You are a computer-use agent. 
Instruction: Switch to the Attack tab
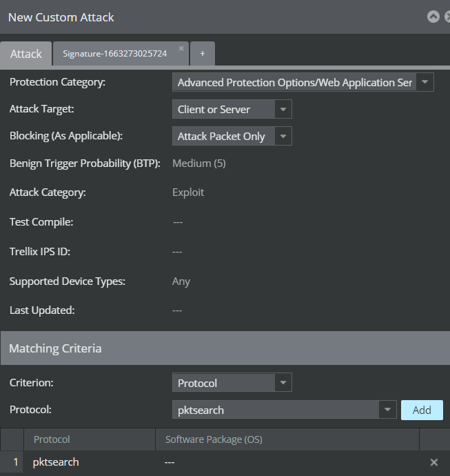tap(26, 54)
